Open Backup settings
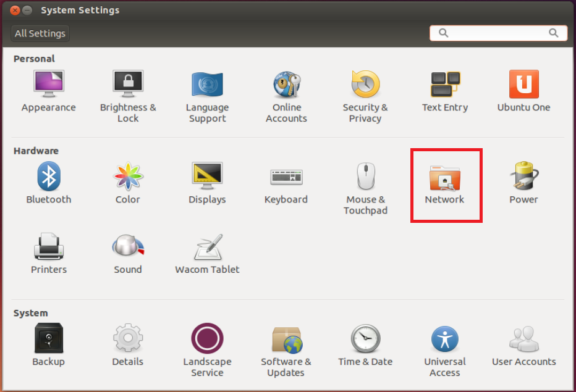 coord(48,345)
